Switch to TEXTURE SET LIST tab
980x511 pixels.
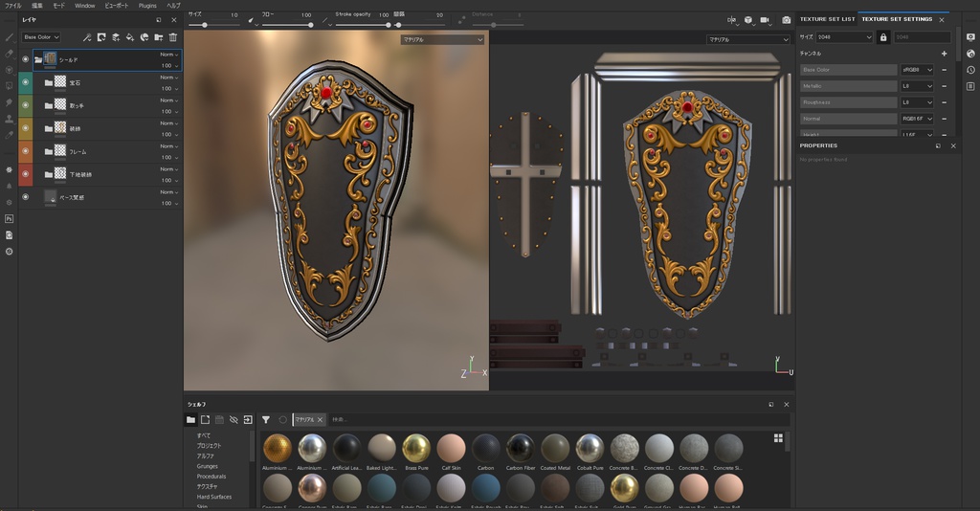point(827,19)
